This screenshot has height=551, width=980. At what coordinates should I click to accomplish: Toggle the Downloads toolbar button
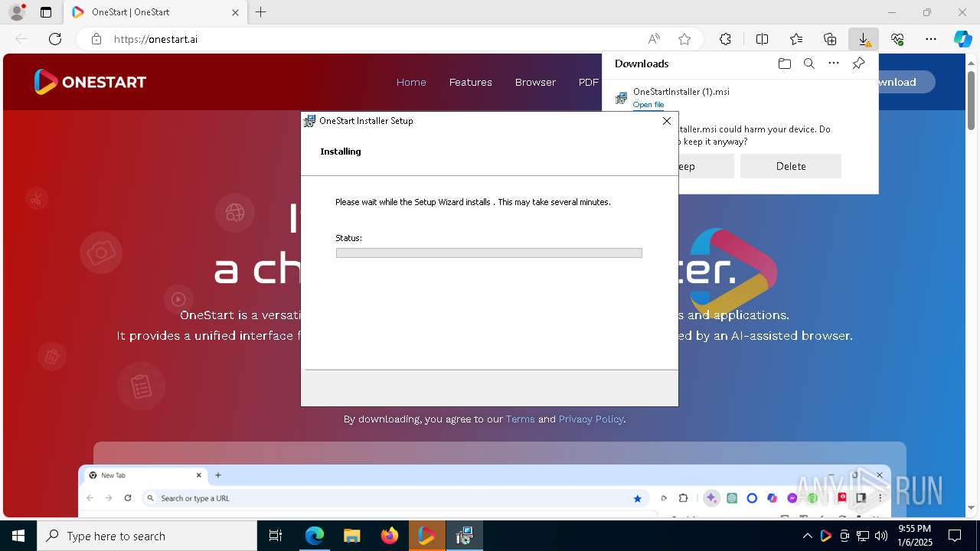click(x=864, y=39)
